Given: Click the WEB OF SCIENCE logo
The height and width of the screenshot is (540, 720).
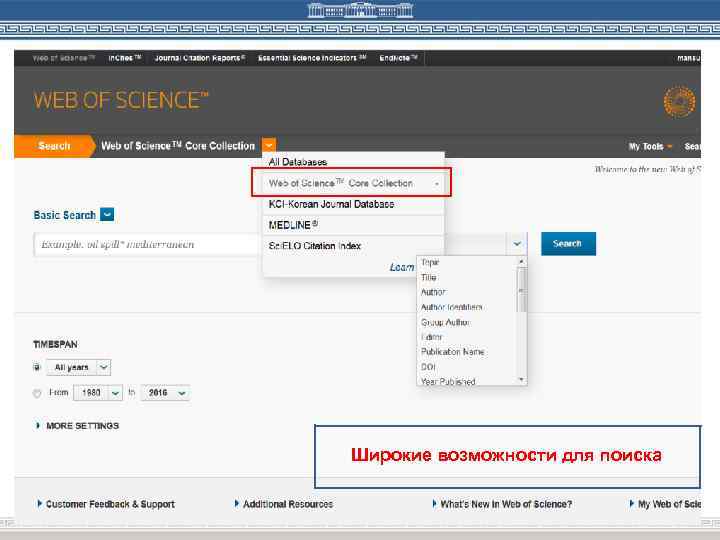Looking at the screenshot, I should click(x=121, y=100).
